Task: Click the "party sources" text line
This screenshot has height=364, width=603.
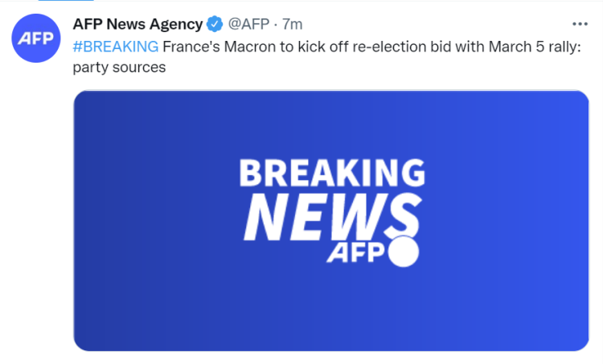Action: [x=119, y=67]
